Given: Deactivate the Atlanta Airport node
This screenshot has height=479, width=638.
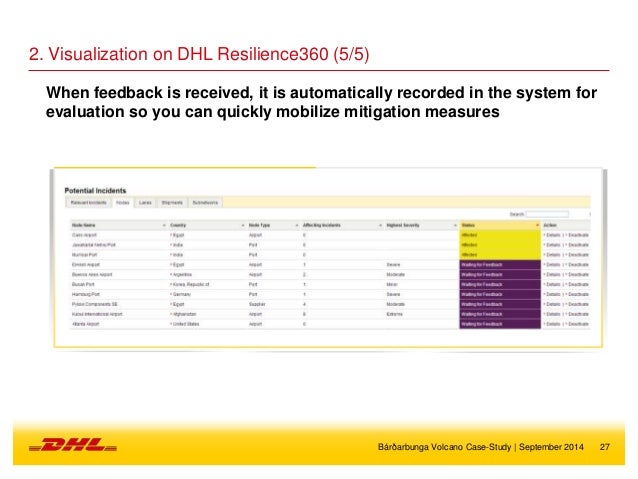Looking at the screenshot, I should [577, 324].
